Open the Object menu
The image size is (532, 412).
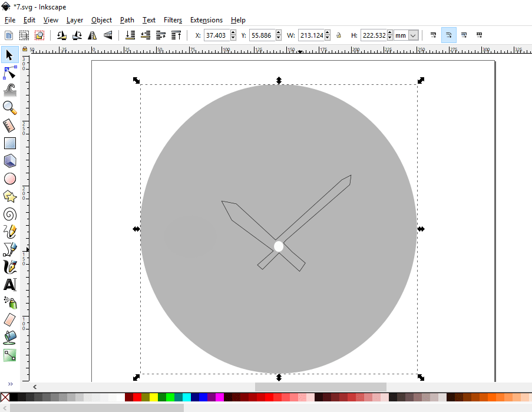[101, 20]
